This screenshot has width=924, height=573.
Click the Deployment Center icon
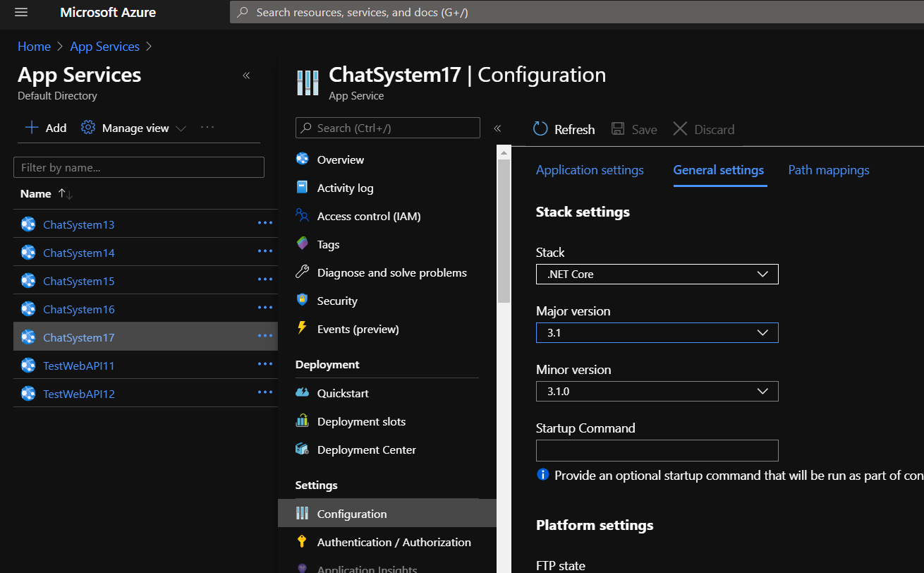click(x=302, y=450)
